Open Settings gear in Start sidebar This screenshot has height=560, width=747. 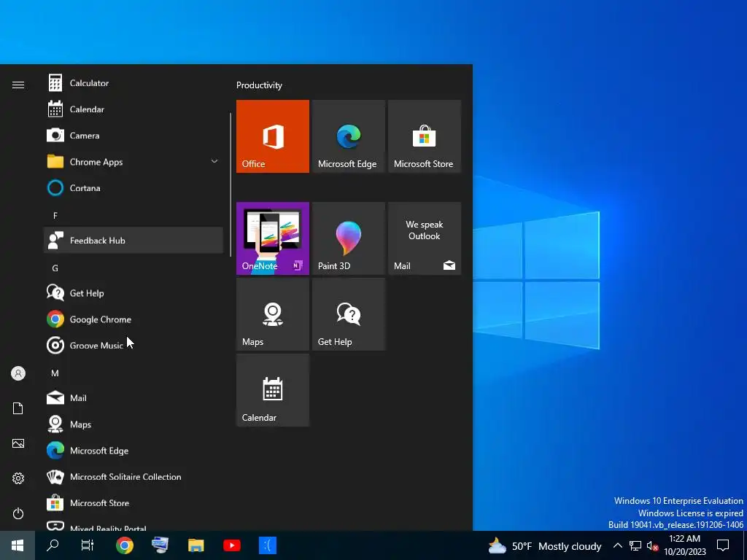coord(18,478)
